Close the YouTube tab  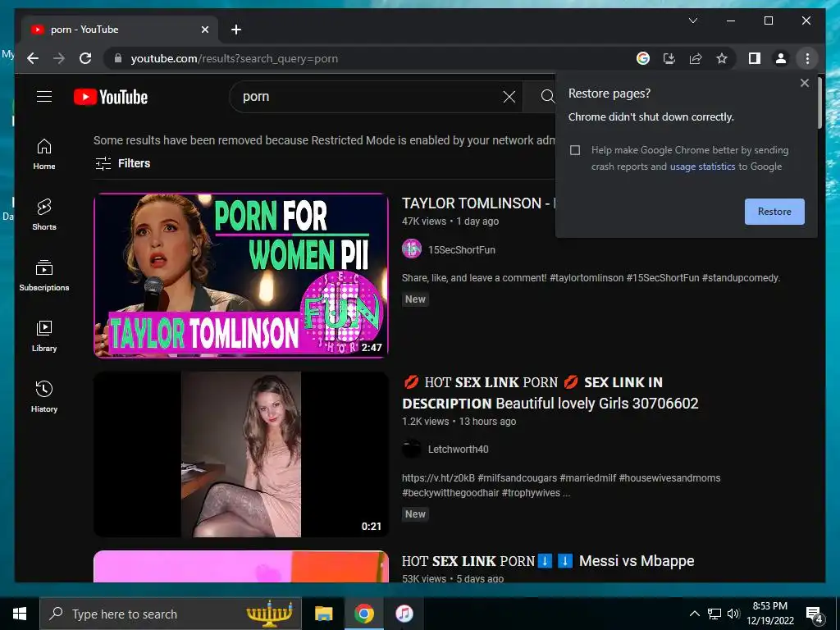[x=204, y=30]
